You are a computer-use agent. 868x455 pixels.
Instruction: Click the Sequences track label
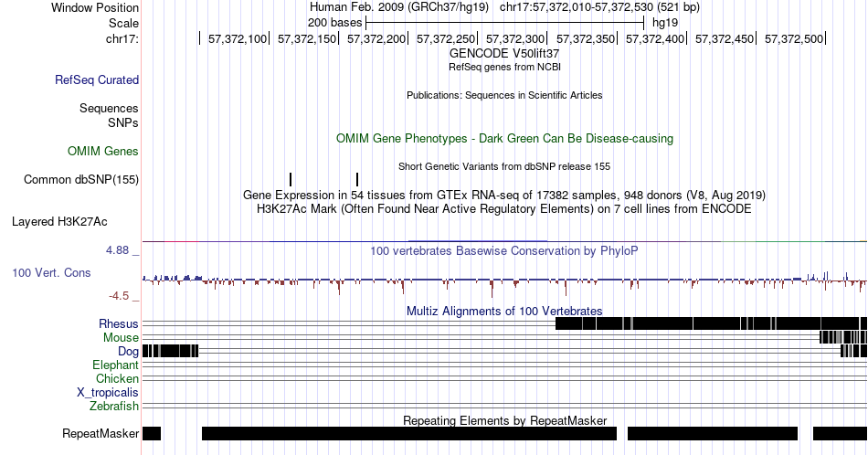(x=109, y=108)
